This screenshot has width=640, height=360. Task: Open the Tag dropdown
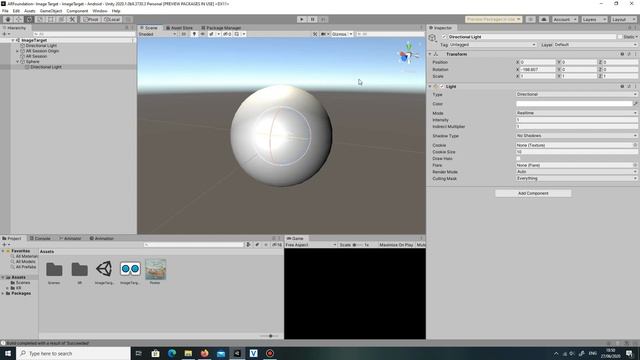coord(493,44)
